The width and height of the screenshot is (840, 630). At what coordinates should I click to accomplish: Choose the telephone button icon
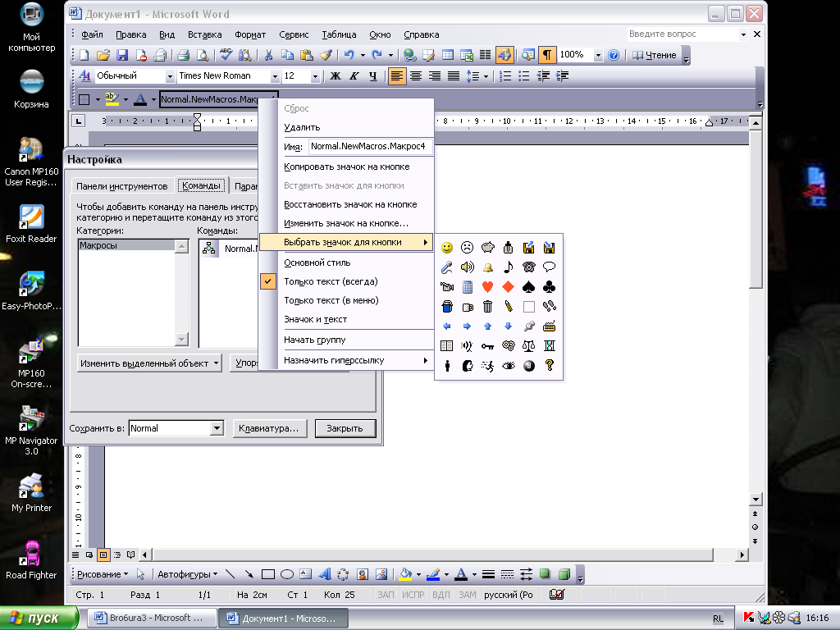[529, 267]
